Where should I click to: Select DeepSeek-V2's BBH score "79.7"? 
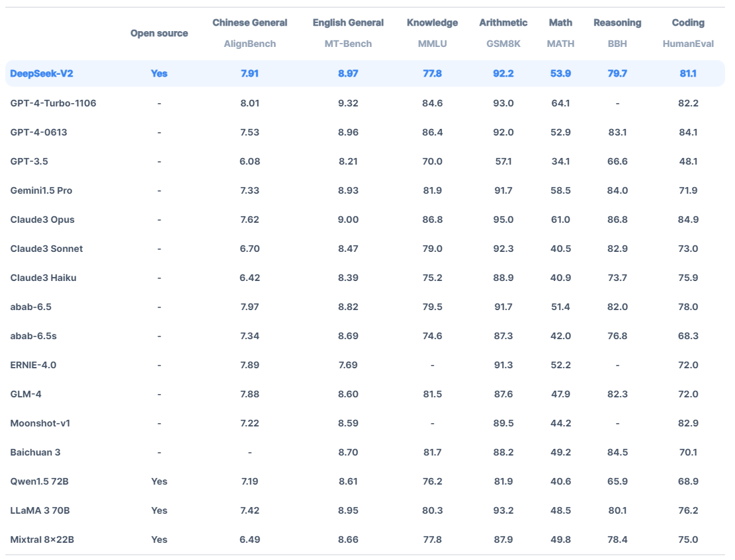point(617,73)
